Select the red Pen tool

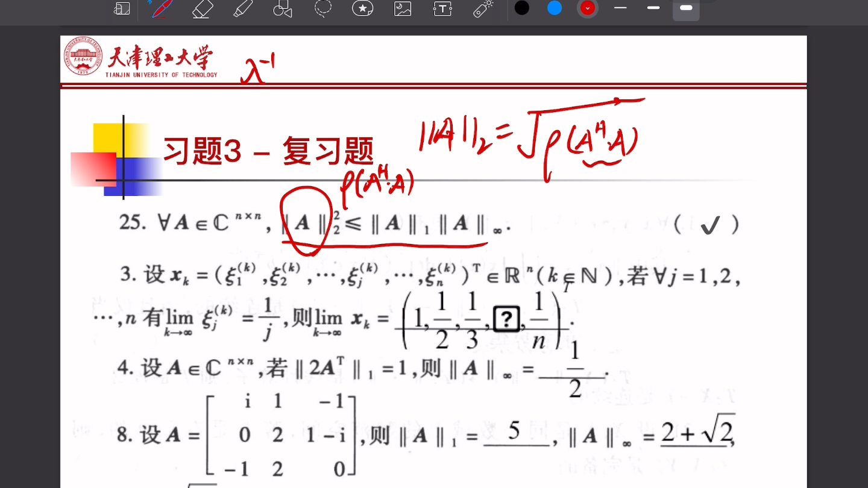pyautogui.click(x=161, y=8)
